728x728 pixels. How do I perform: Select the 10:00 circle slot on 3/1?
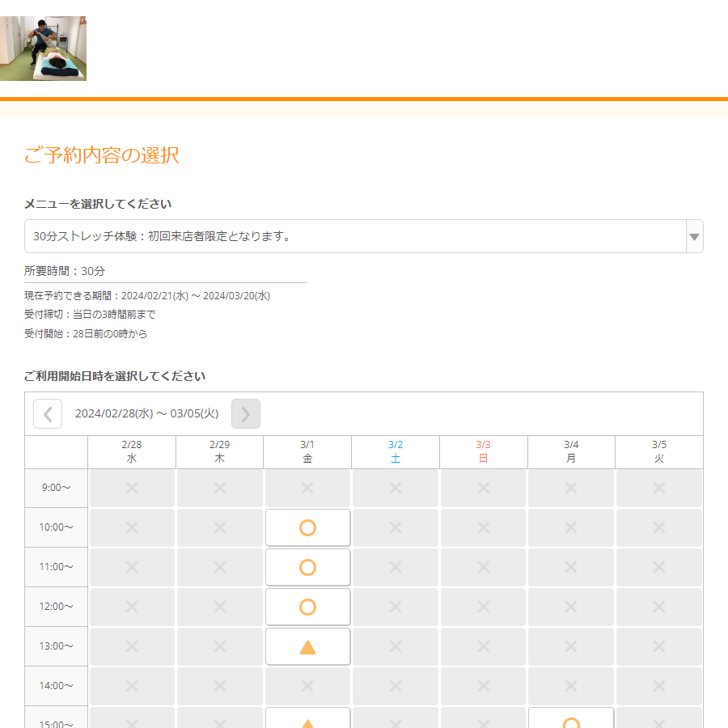(x=307, y=527)
